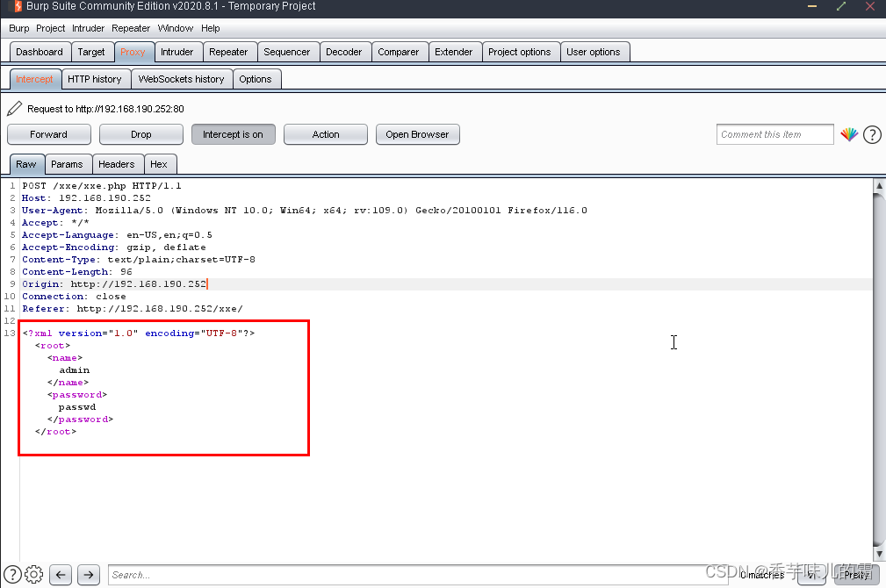This screenshot has height=588, width=886.
Task: Open the Intruder menu in the menu bar
Action: click(x=88, y=28)
